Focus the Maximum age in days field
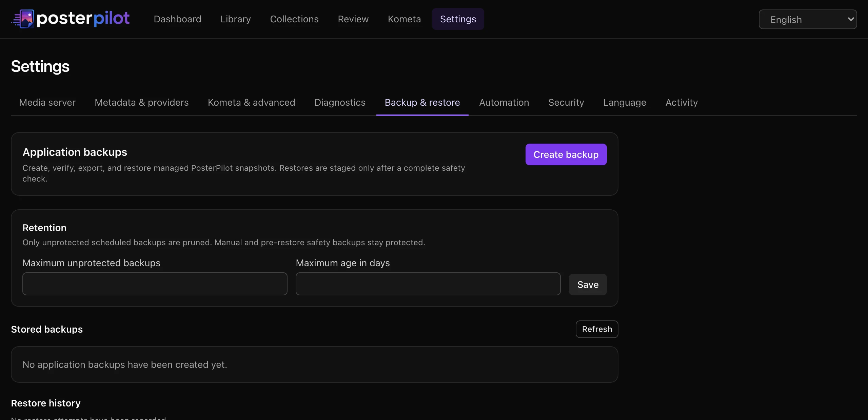This screenshot has width=868, height=420. 428,284
